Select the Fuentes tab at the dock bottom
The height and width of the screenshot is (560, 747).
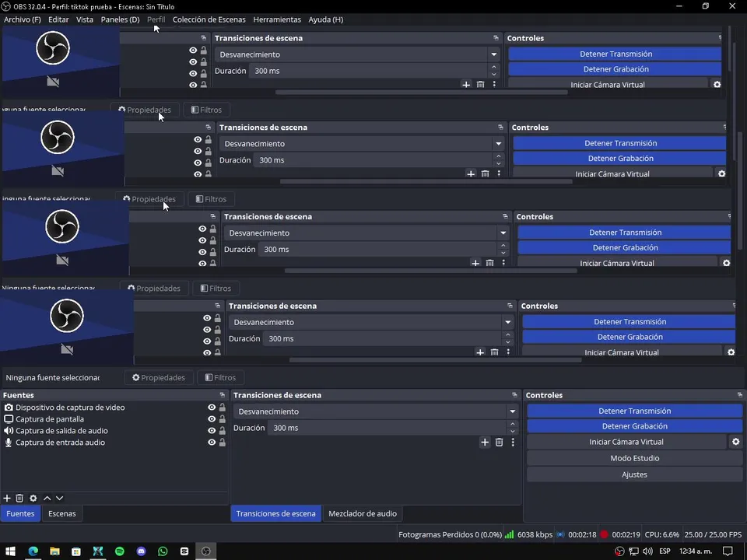pyautogui.click(x=20, y=514)
